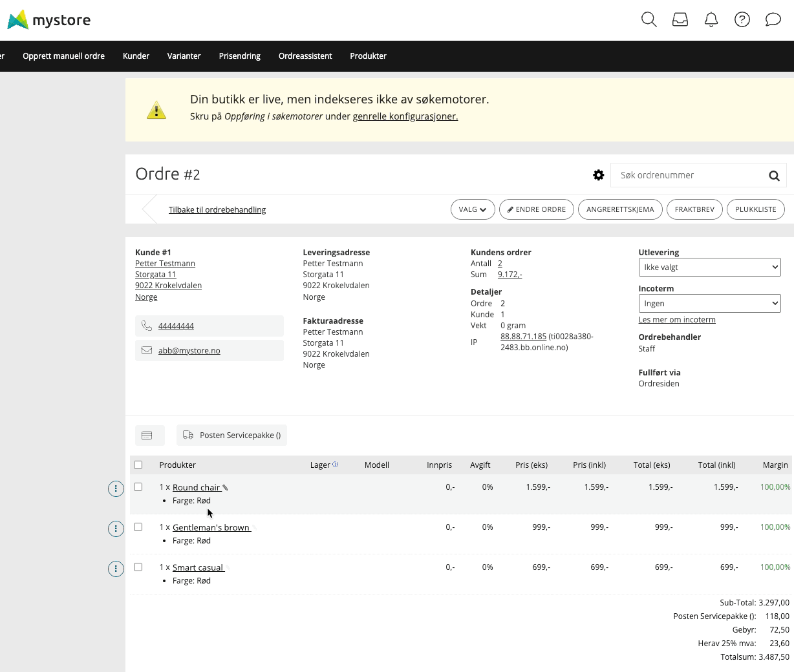Go to Kunder in the navigation bar
The height and width of the screenshot is (672, 794).
136,56
